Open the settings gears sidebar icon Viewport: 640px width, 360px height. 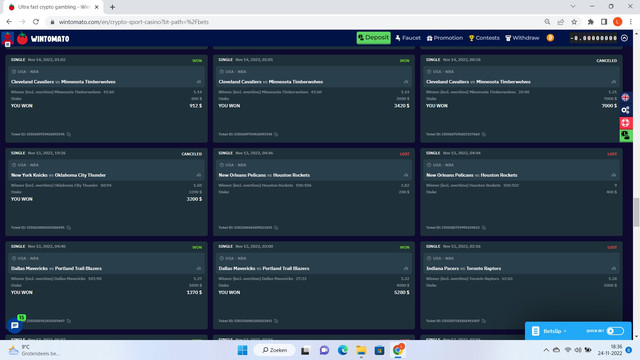(x=625, y=110)
